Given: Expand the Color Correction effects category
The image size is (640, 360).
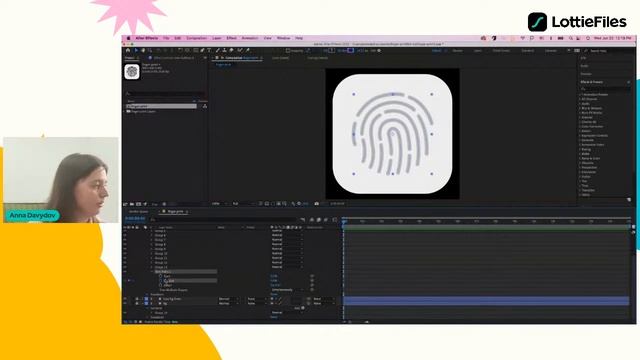Looking at the screenshot, I should click(580, 127).
